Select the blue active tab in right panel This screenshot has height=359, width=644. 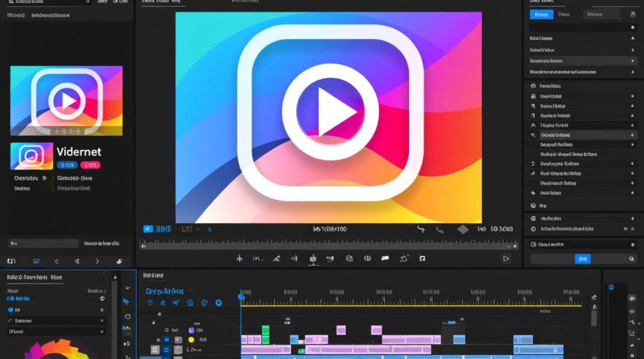[541, 14]
